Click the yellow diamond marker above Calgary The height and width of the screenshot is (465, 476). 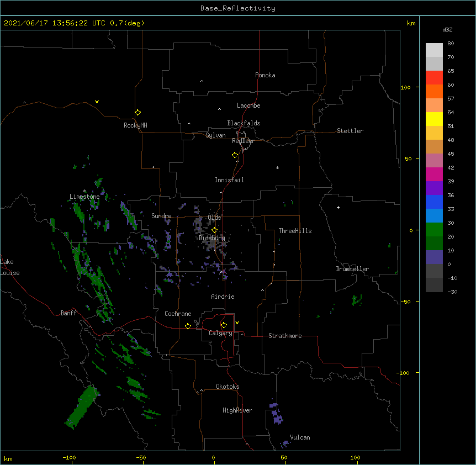point(224,325)
